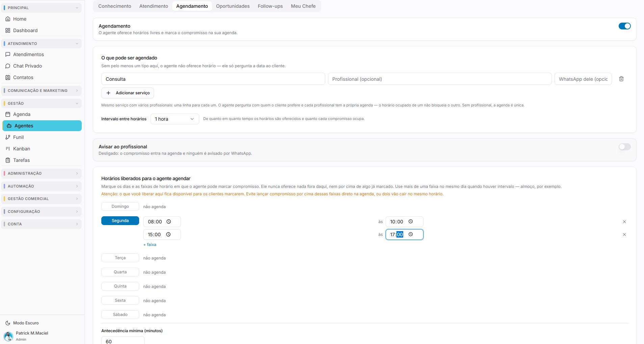Expand the COMUNICAÇÃO E MARKETING section
Screen dimensions: 644x344
42,91
